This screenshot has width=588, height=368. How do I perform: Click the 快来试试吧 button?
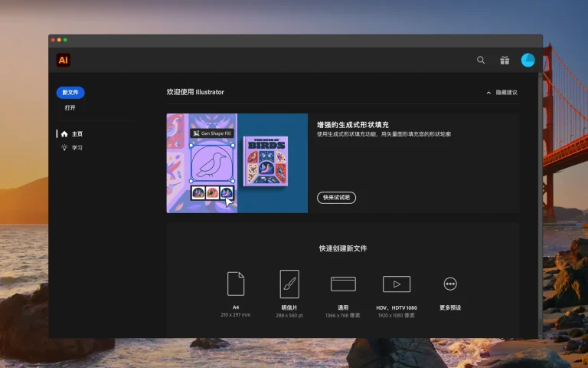point(336,198)
